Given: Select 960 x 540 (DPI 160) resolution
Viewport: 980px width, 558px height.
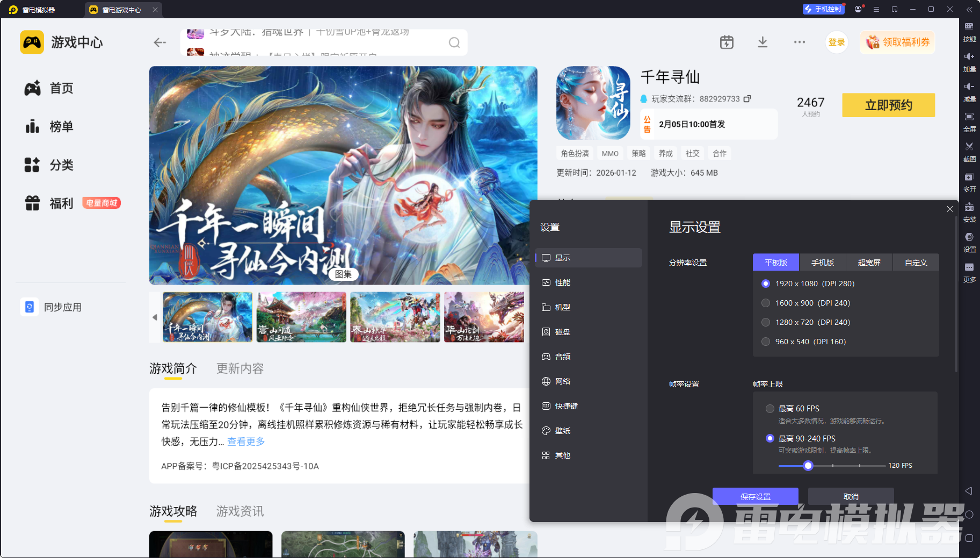Looking at the screenshot, I should (766, 342).
